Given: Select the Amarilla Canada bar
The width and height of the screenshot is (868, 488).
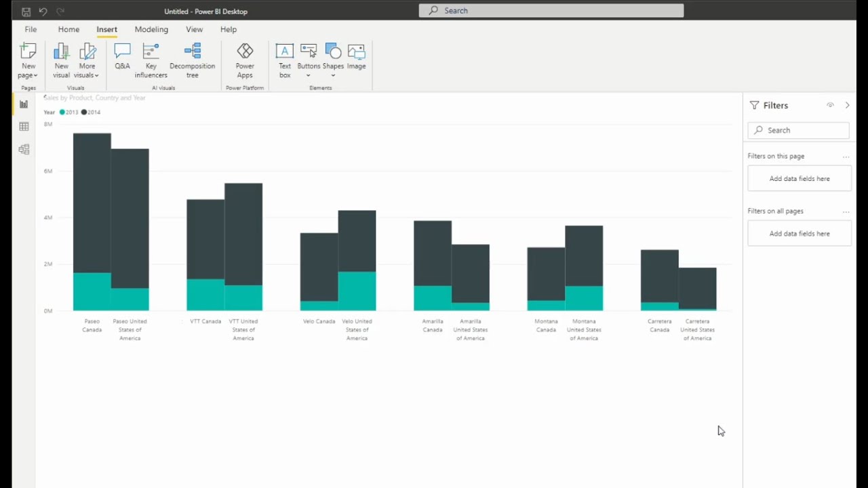Looking at the screenshot, I should click(x=433, y=266).
